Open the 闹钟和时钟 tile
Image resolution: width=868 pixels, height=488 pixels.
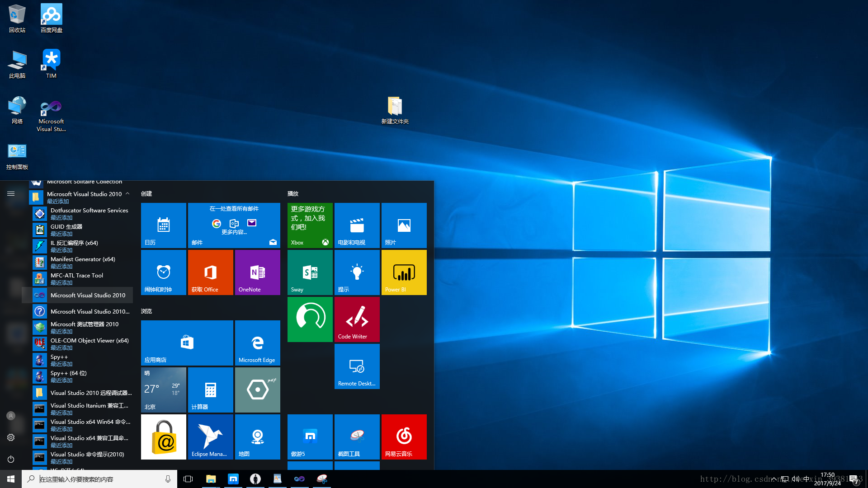point(164,272)
